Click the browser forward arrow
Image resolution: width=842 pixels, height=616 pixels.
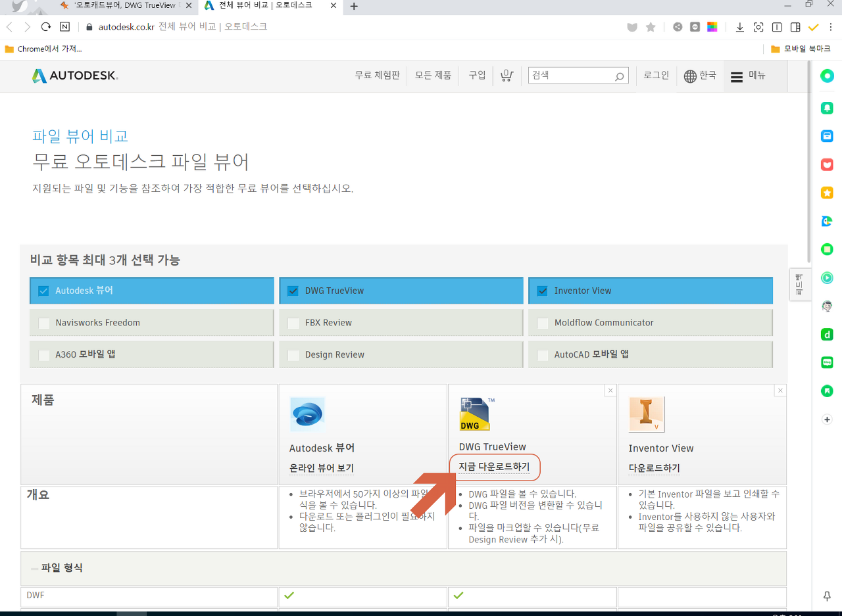[27, 27]
